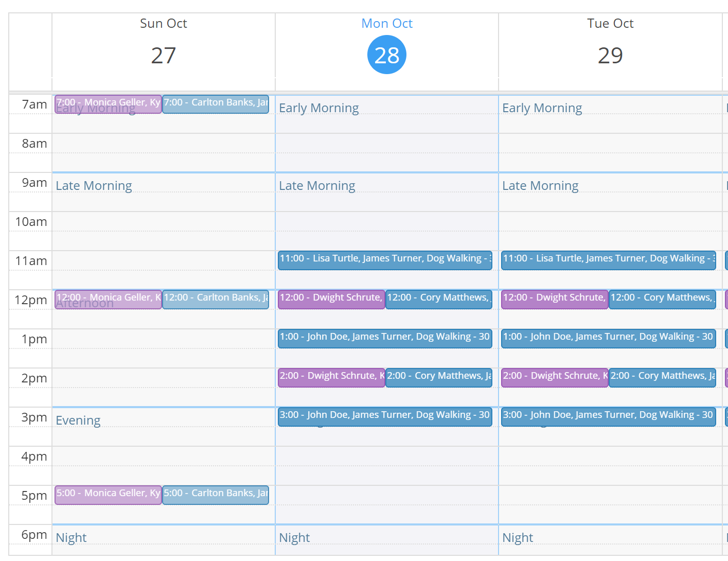Open Monday 3:00 John Doe dog walking event
This screenshot has width=728, height=561.
pyautogui.click(x=385, y=417)
